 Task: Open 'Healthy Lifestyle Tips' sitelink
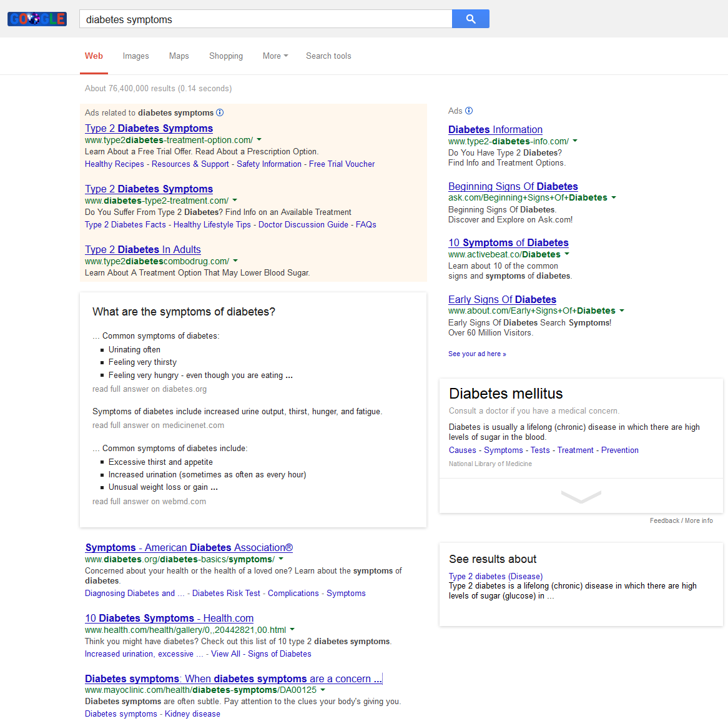(x=212, y=225)
